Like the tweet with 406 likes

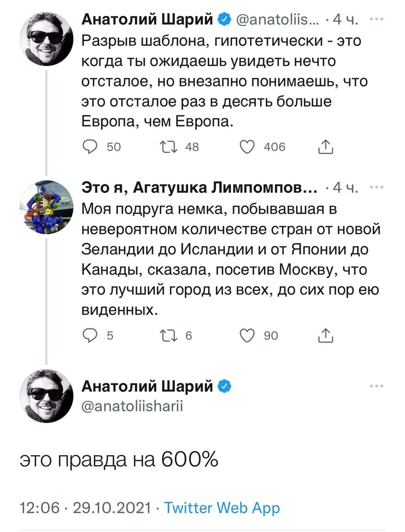pyautogui.click(x=248, y=147)
